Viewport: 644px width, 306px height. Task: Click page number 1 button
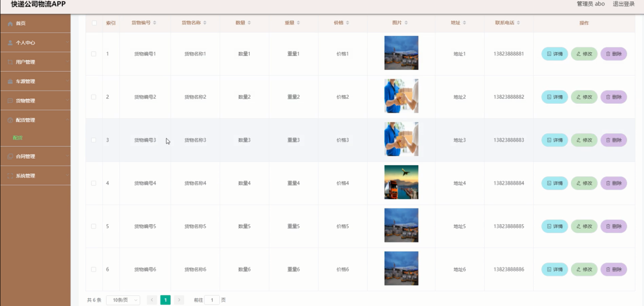click(165, 300)
